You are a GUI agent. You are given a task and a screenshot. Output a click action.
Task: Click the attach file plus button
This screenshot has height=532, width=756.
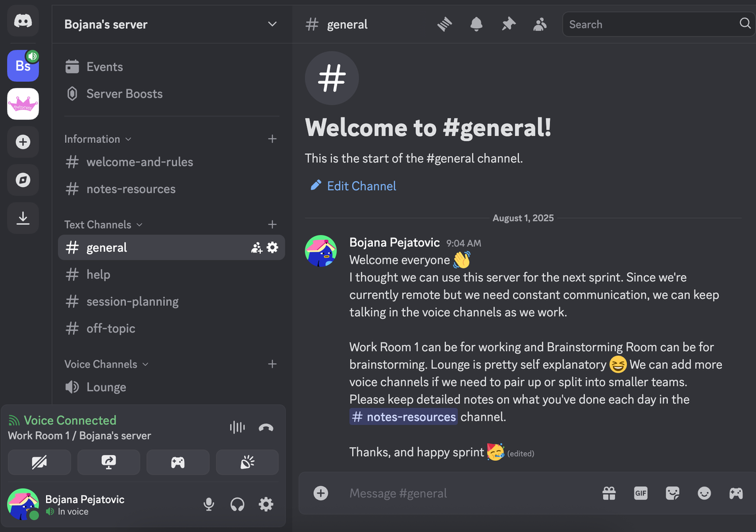[x=321, y=493]
